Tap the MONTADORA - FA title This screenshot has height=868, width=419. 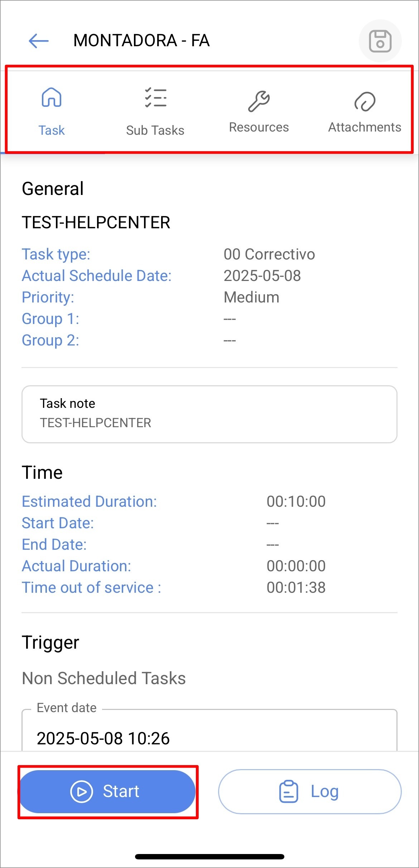tap(141, 40)
